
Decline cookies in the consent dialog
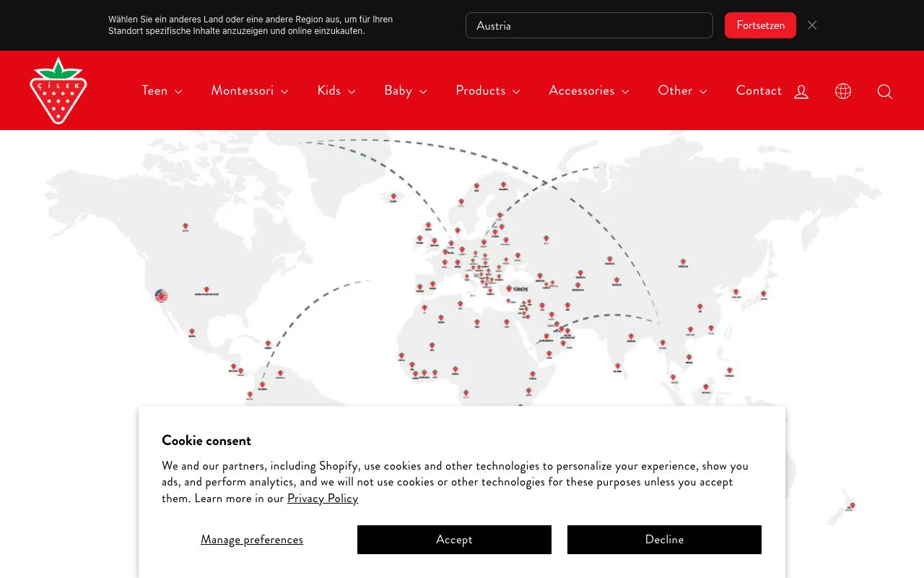(664, 540)
